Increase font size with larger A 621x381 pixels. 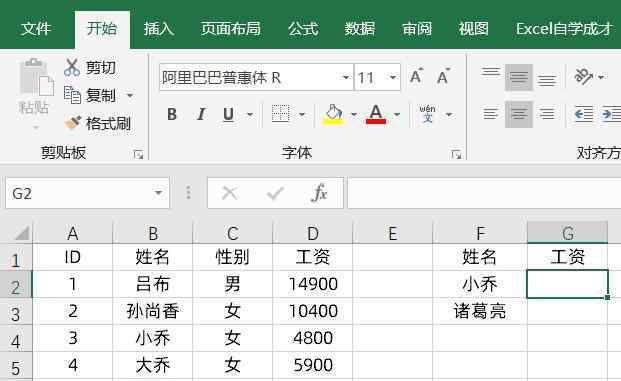point(416,76)
